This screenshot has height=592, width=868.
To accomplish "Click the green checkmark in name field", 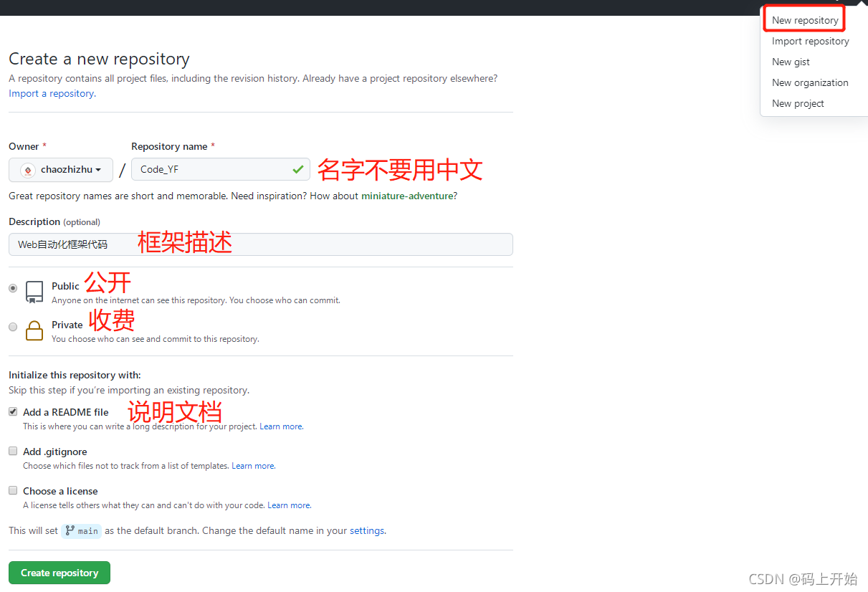I will coord(298,170).
